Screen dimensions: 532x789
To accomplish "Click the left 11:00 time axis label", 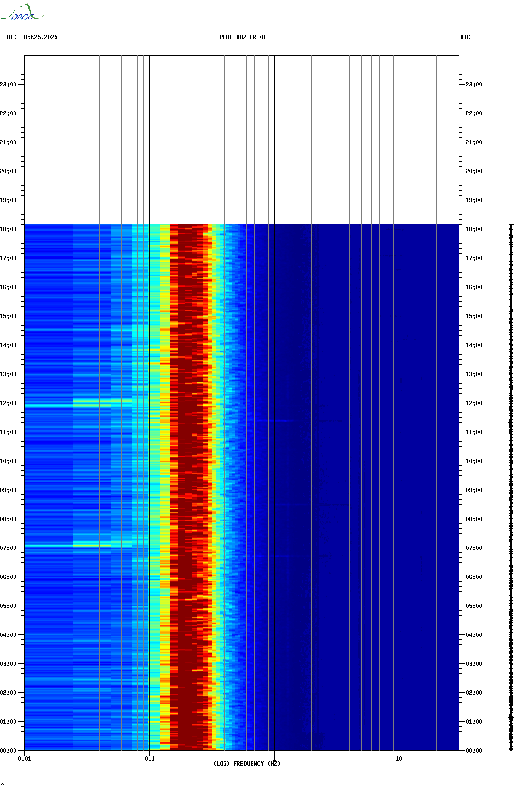I will pos(8,432).
